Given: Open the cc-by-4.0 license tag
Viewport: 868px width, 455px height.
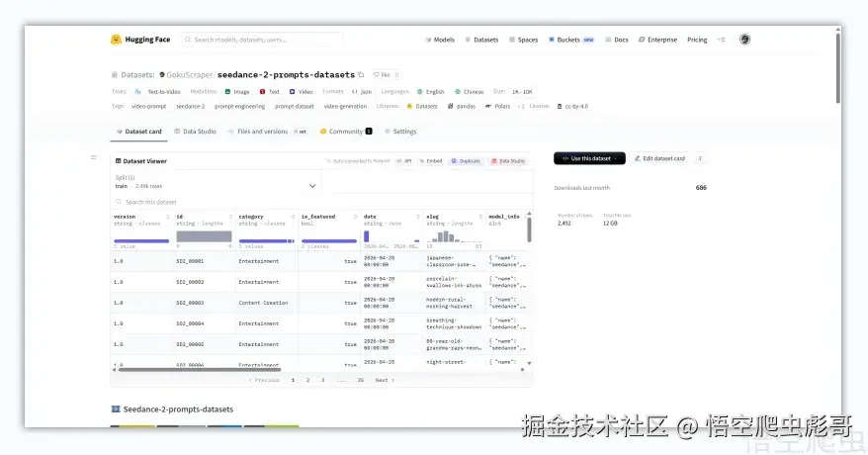Looking at the screenshot, I should coord(572,106).
